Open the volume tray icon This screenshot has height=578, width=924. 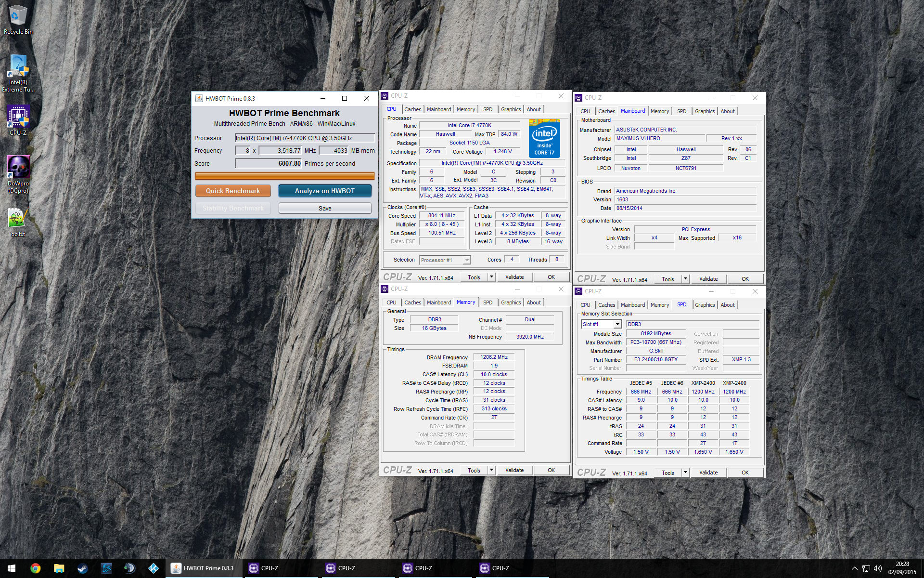[877, 568]
